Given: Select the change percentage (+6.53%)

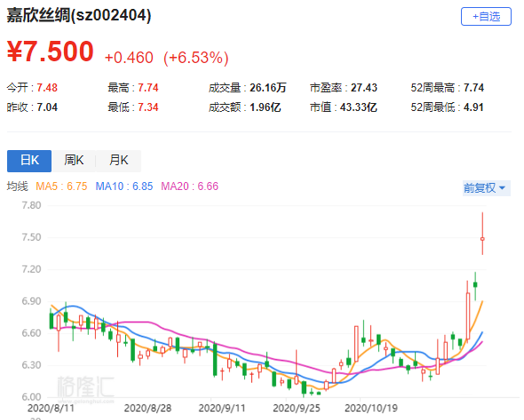Looking at the screenshot, I should (x=195, y=58).
